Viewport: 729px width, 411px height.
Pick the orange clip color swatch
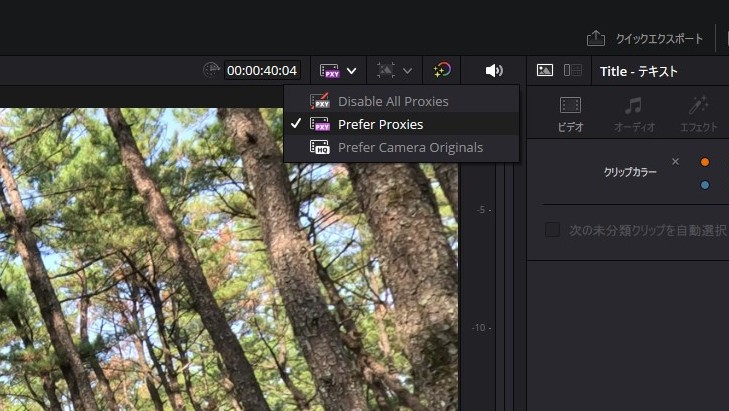[705, 162]
